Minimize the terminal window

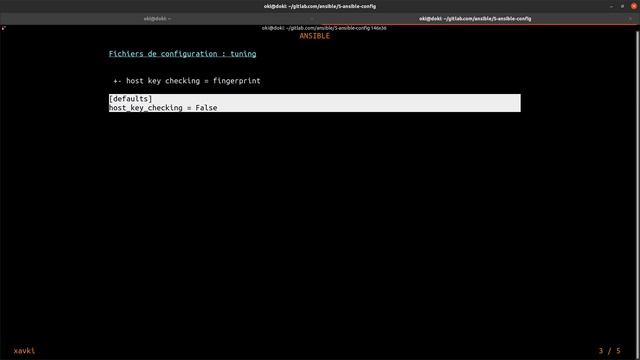611,6
